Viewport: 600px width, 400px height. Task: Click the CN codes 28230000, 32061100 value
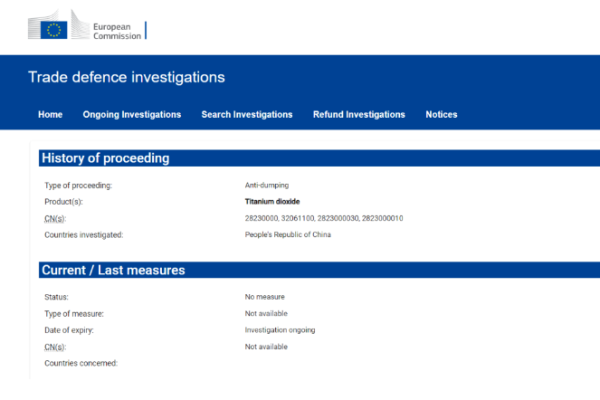(x=324, y=218)
